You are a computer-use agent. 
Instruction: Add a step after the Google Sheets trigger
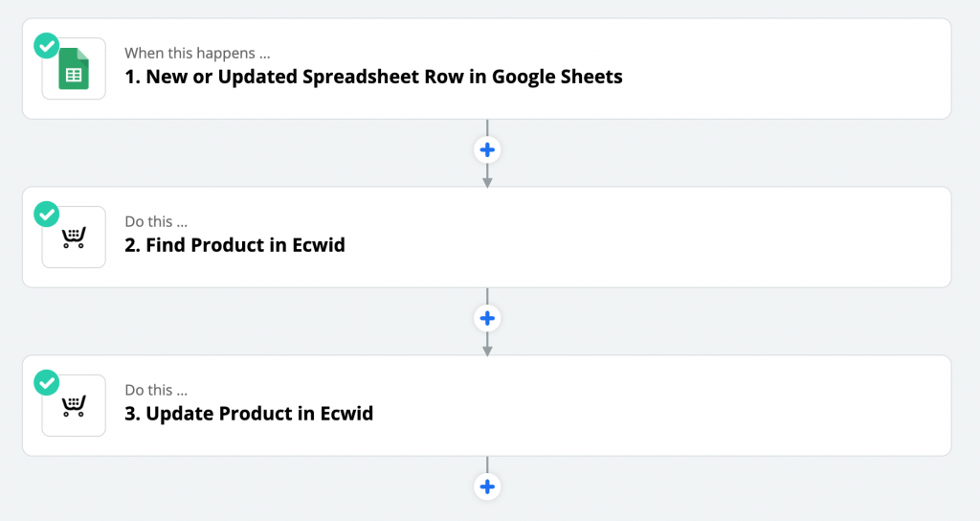(487, 150)
